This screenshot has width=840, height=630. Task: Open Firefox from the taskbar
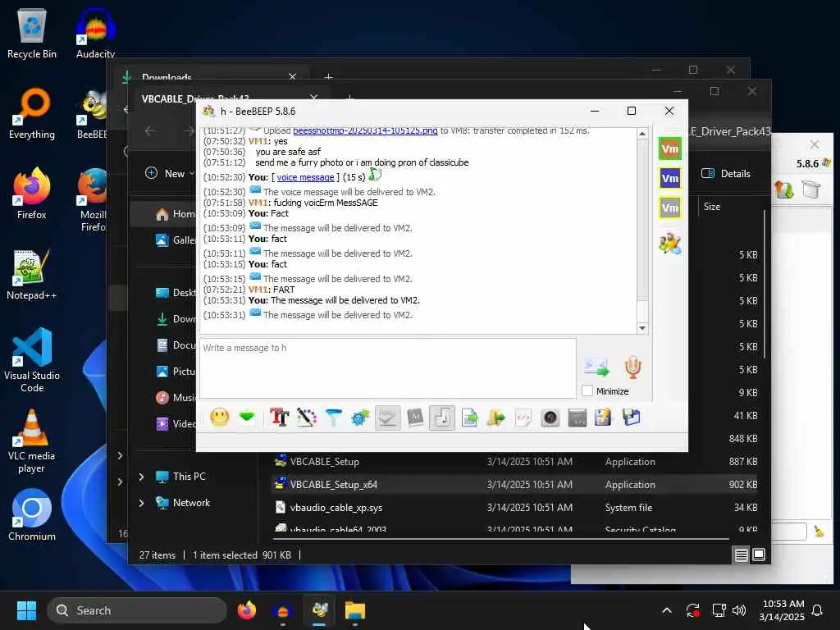[x=247, y=610]
